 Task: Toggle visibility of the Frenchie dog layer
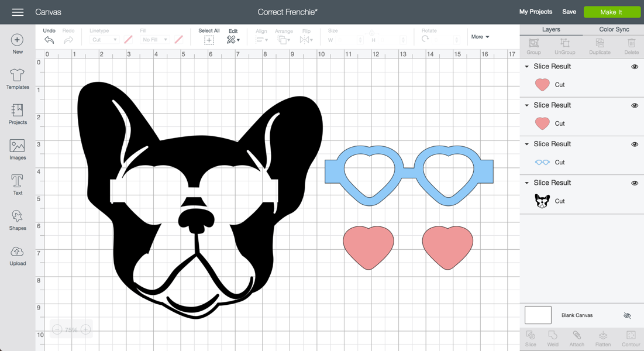[x=634, y=183]
